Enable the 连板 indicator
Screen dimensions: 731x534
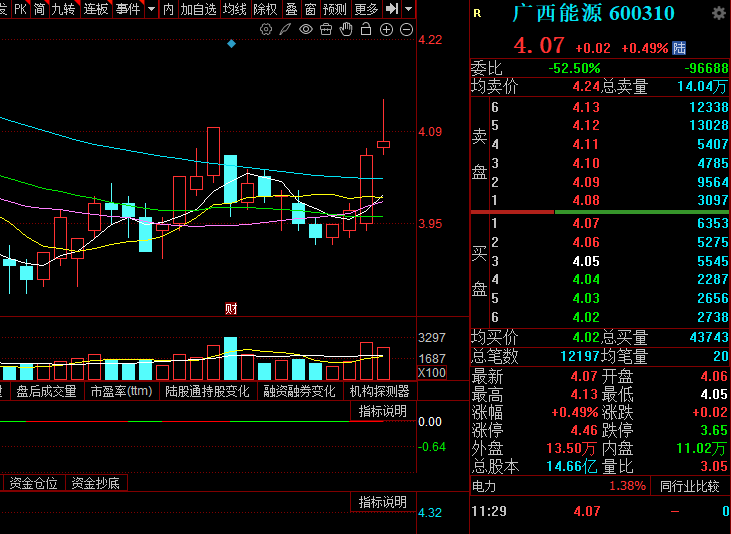96,8
